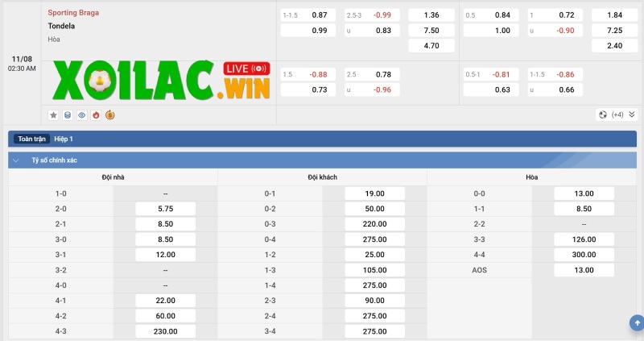This screenshot has width=644, height=341.
Task: Click the red flame hot icon
Action: tap(95, 114)
